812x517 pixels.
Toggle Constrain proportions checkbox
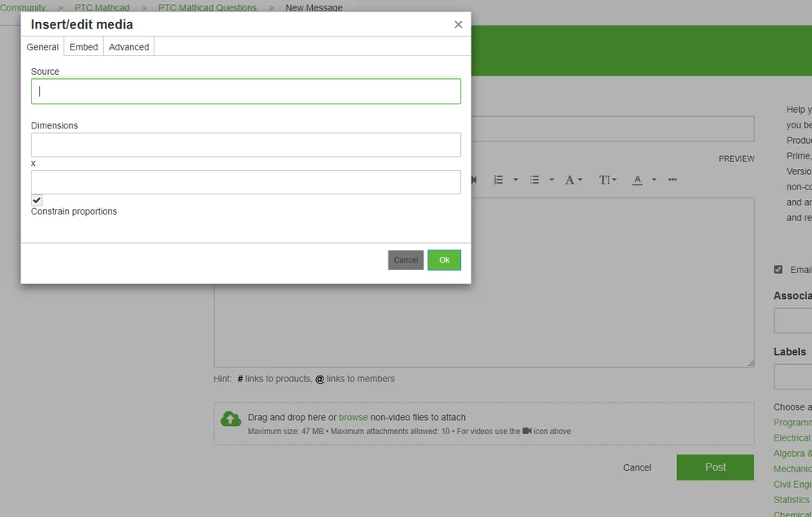(37, 200)
